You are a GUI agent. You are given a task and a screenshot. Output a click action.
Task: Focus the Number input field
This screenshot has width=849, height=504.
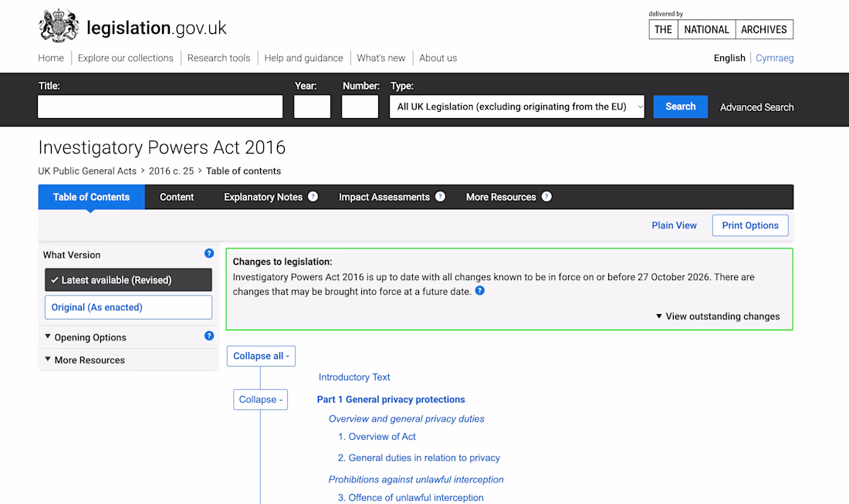pyautogui.click(x=360, y=107)
